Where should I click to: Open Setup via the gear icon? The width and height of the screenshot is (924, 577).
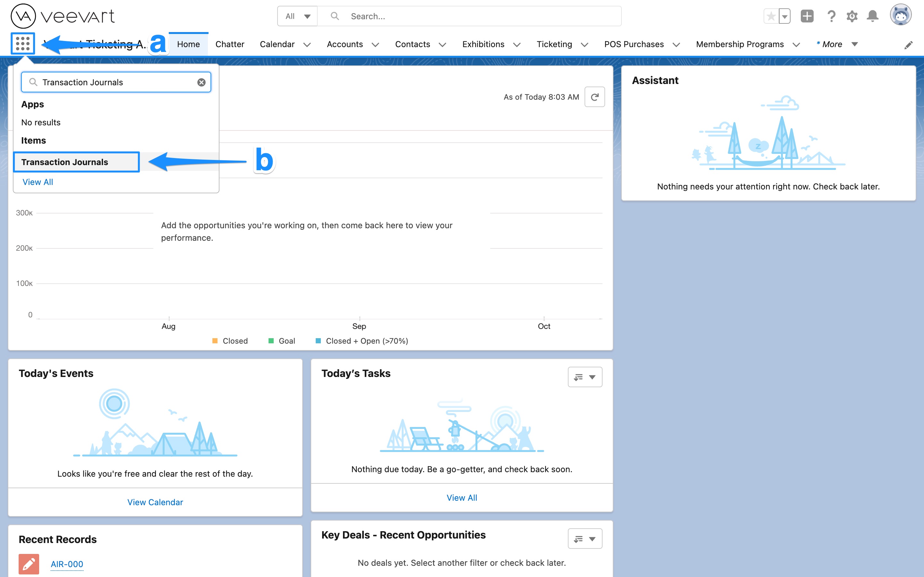[852, 16]
